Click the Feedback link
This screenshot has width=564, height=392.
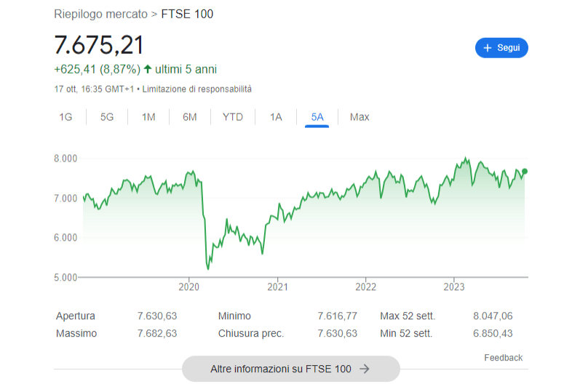pyautogui.click(x=503, y=358)
